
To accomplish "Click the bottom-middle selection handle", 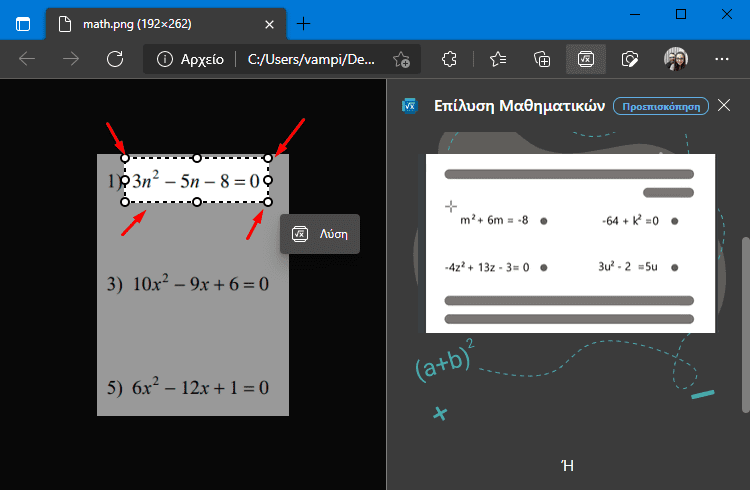I will 197,202.
